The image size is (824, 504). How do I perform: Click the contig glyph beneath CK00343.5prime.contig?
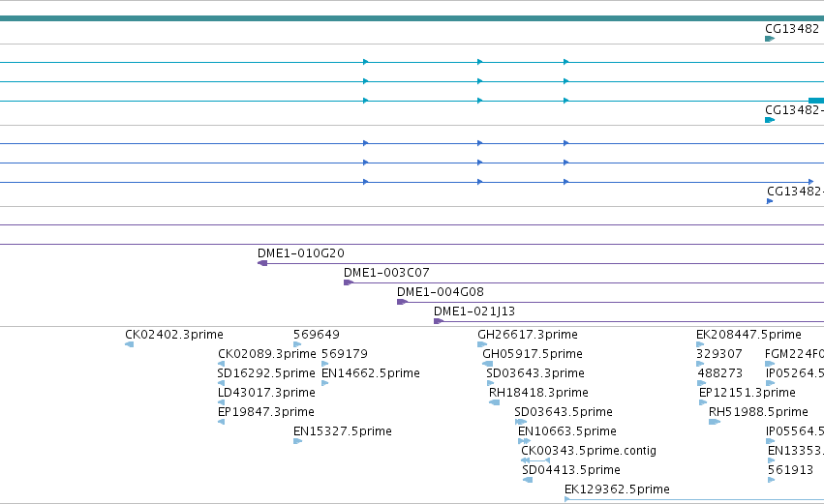534,460
